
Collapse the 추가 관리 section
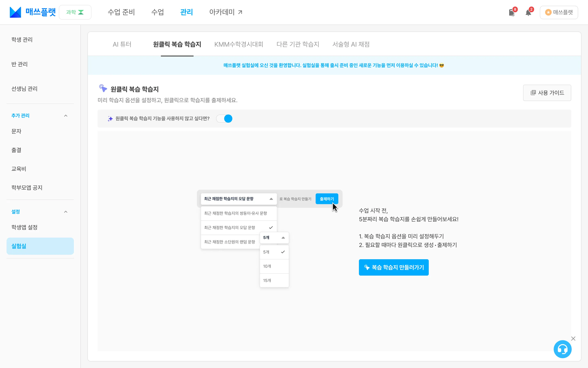tap(66, 116)
